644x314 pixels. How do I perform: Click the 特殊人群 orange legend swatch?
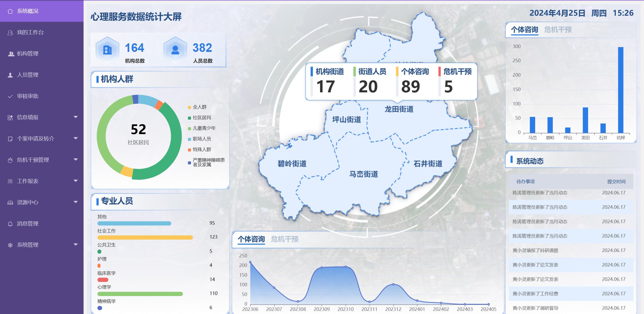pyautogui.click(x=189, y=150)
